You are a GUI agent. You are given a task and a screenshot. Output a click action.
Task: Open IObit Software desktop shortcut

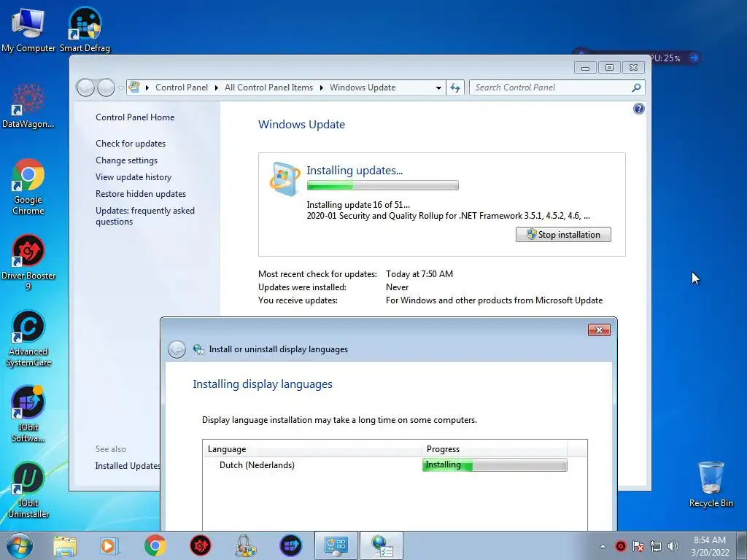28,414
